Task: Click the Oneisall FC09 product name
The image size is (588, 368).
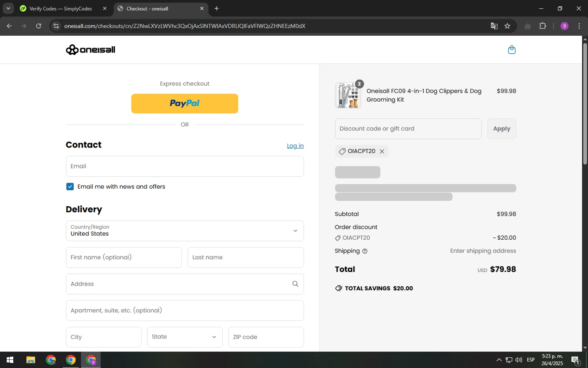Action: click(x=424, y=95)
